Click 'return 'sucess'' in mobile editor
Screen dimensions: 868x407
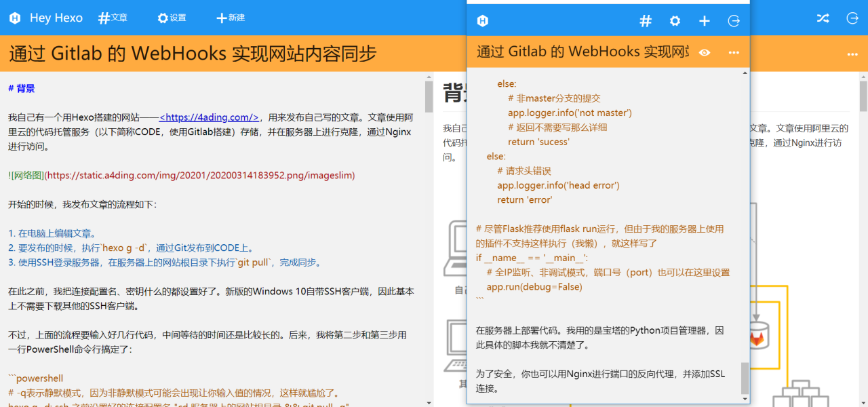[x=538, y=142]
